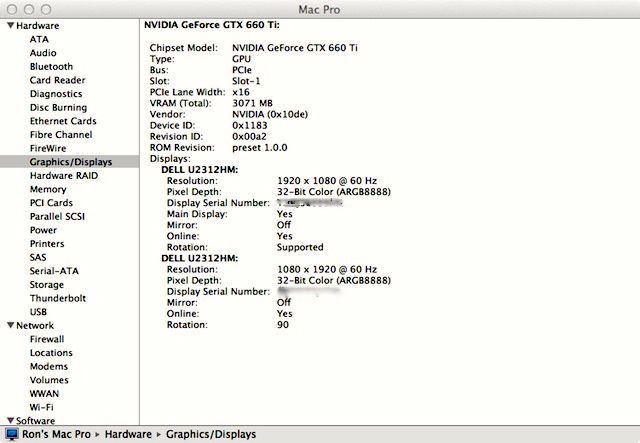Open PCI Cards in the sidebar
640x443 pixels.
51,203
